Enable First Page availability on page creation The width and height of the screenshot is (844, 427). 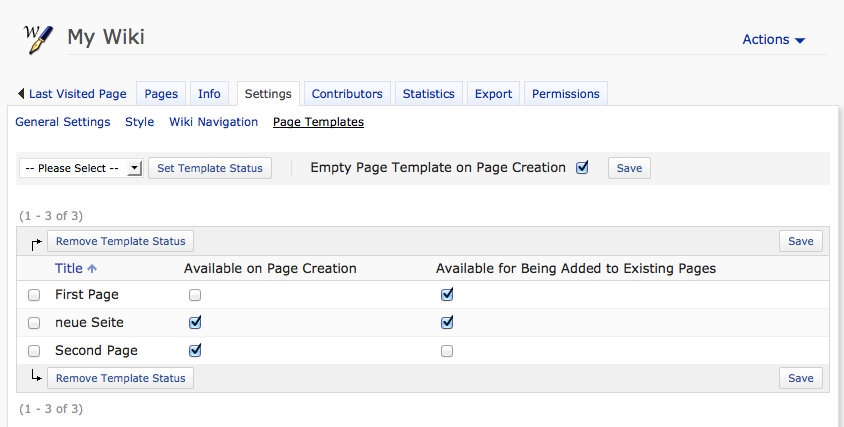pos(195,295)
